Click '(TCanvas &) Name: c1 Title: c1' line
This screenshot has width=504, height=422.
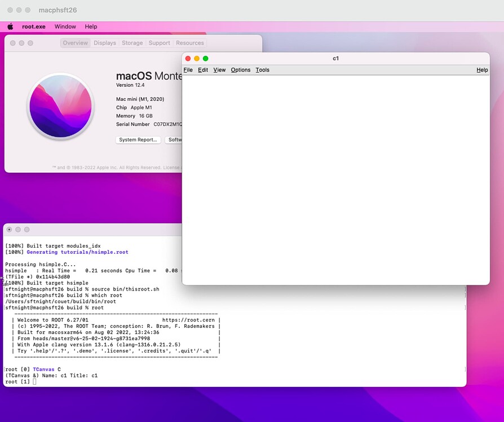[51, 376]
